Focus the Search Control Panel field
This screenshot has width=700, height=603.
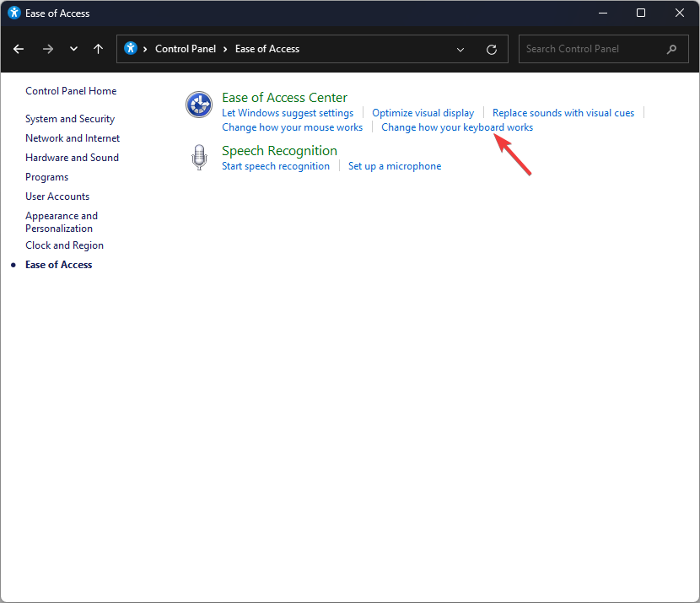(x=603, y=49)
